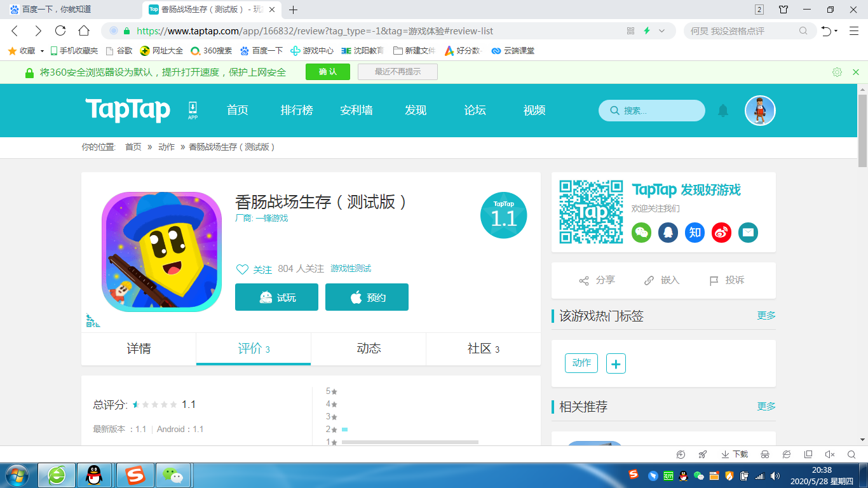Click the 最近不再提示 dismiss button
868x488 pixels.
coord(398,72)
